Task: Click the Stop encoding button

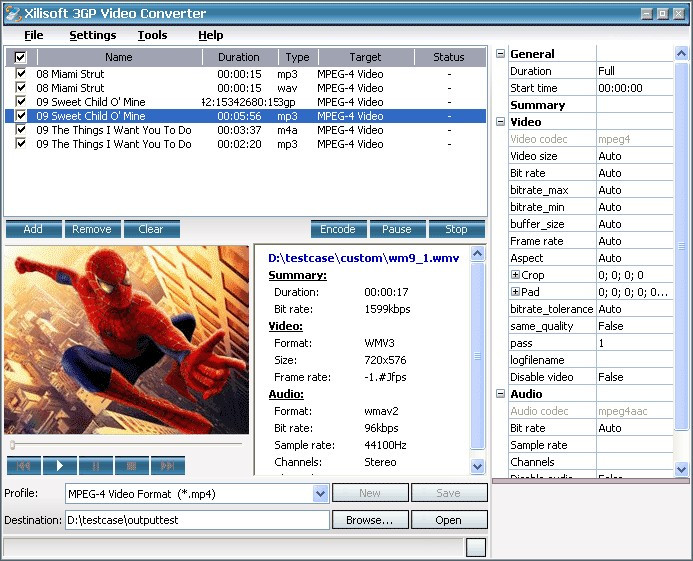Action: (457, 229)
